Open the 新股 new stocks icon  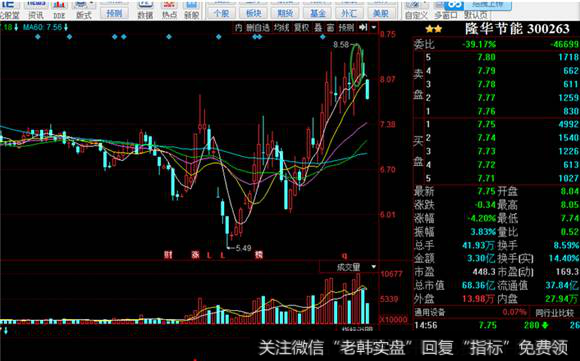(x=191, y=9)
